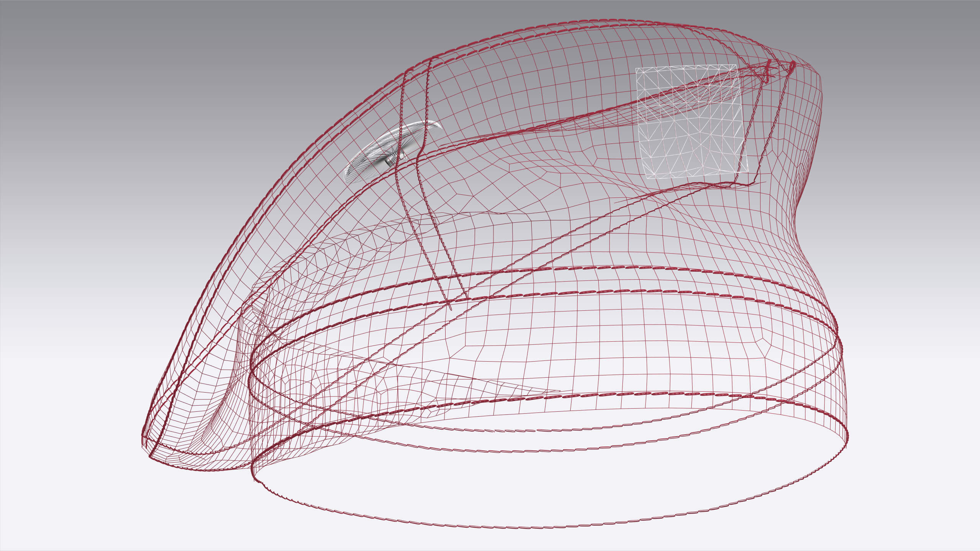Select the white triangulated patch mesh
Image resolution: width=980 pixels, height=551 pixels.
pos(692,122)
